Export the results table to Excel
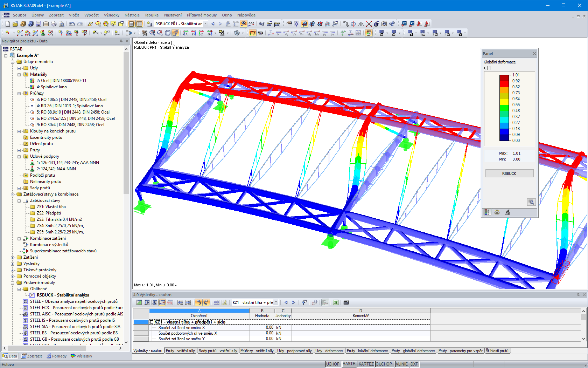The width and height of the screenshot is (588, 368). point(336,302)
